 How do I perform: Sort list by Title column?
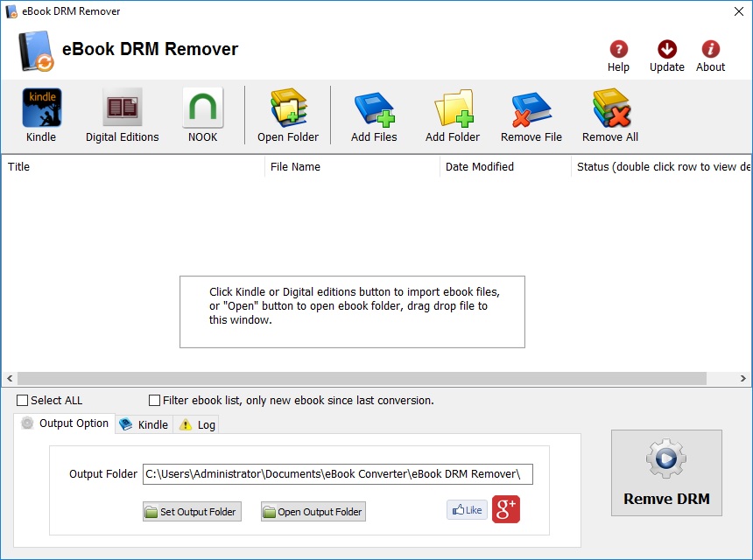pyautogui.click(x=133, y=166)
